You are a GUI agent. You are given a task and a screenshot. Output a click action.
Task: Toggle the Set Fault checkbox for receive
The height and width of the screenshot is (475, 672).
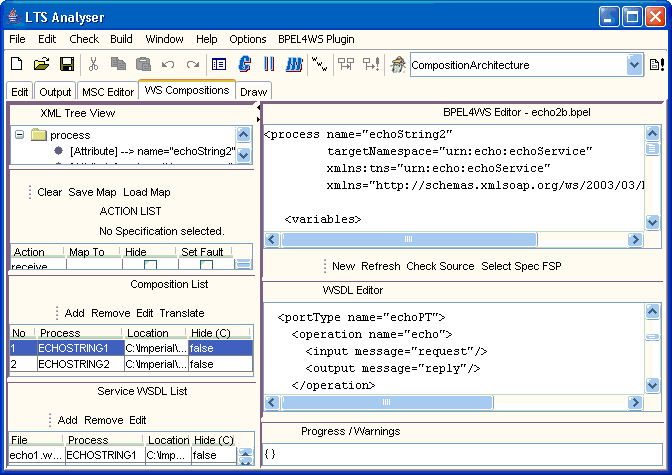[x=206, y=266]
